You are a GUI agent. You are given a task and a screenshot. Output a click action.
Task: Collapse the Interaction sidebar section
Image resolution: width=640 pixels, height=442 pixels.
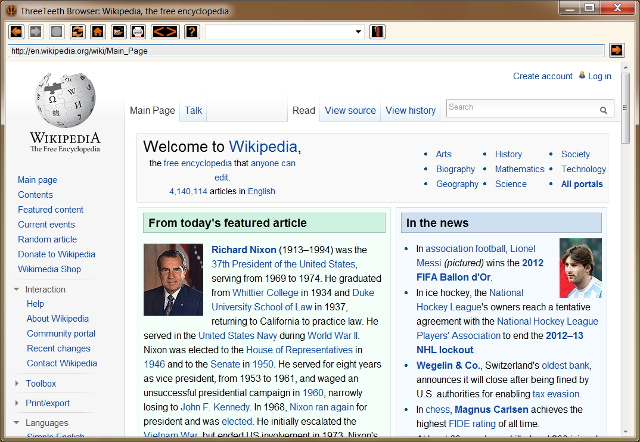tap(16, 289)
